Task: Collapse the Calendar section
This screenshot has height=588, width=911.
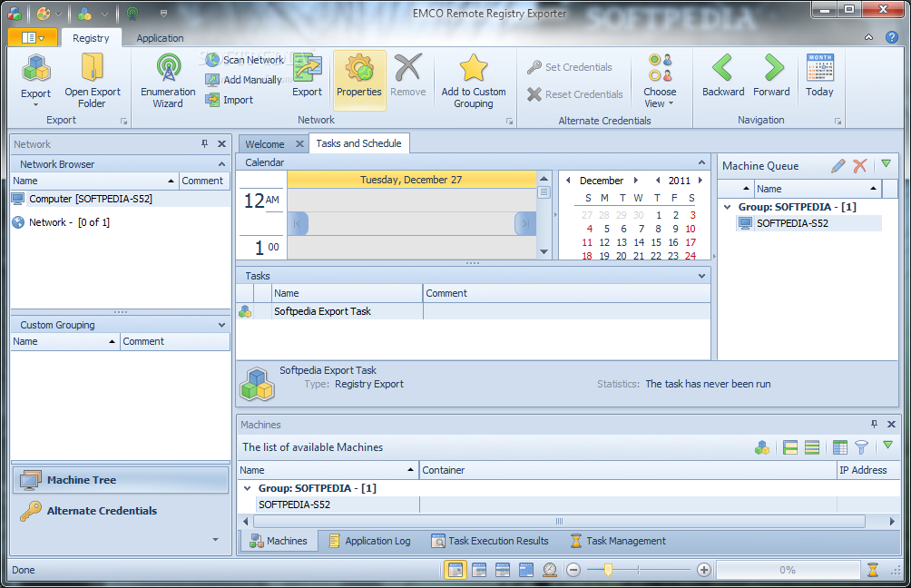Action: tap(701, 162)
